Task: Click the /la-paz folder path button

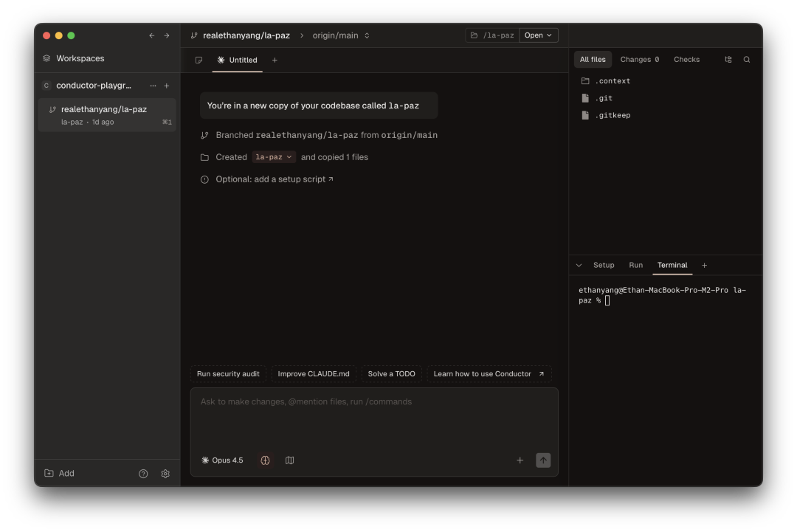Action: (492, 35)
